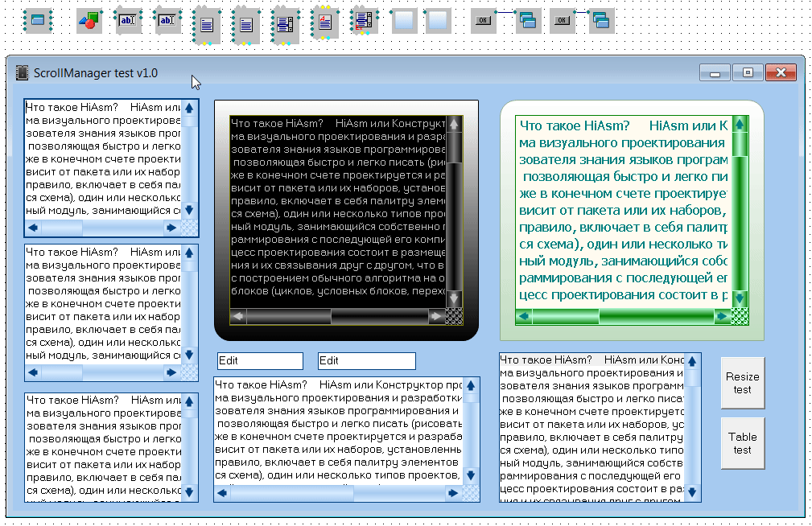Click the horizontal scrollbar thumb of the bottom-center panel
Screen dimensions: 812x526
tap(292, 493)
